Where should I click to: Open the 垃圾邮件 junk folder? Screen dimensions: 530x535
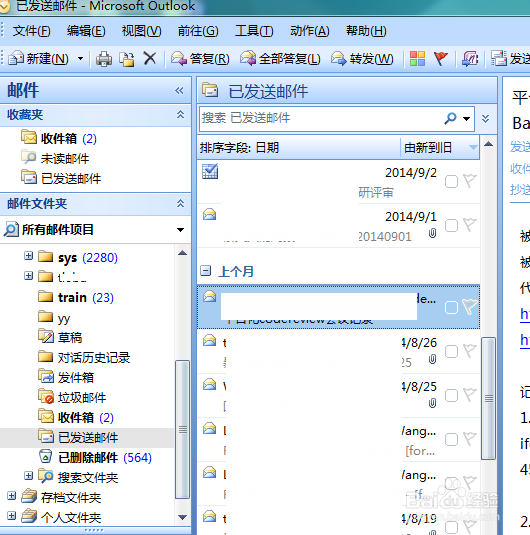72,397
